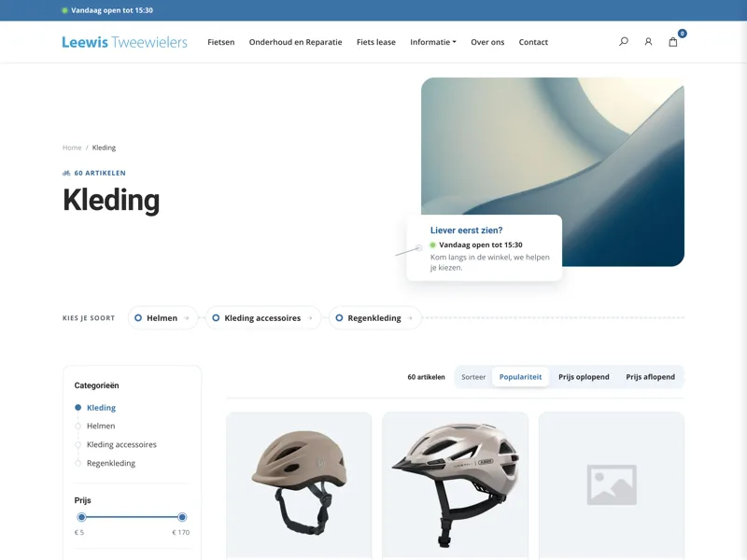The image size is (747, 560).
Task: Select Kleding in Categorieën sidebar
Action: pyautogui.click(x=101, y=408)
